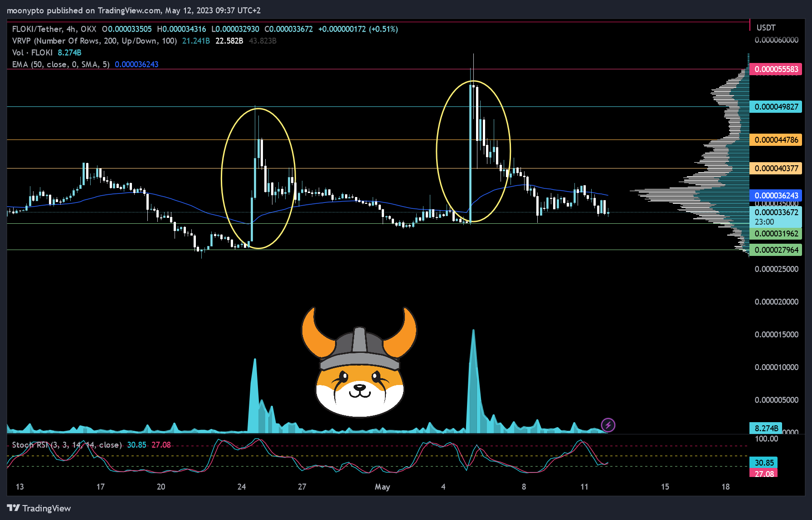Select the Vol · FLOKI indicator label
Viewport: 812px width, 520px height.
[x=32, y=53]
